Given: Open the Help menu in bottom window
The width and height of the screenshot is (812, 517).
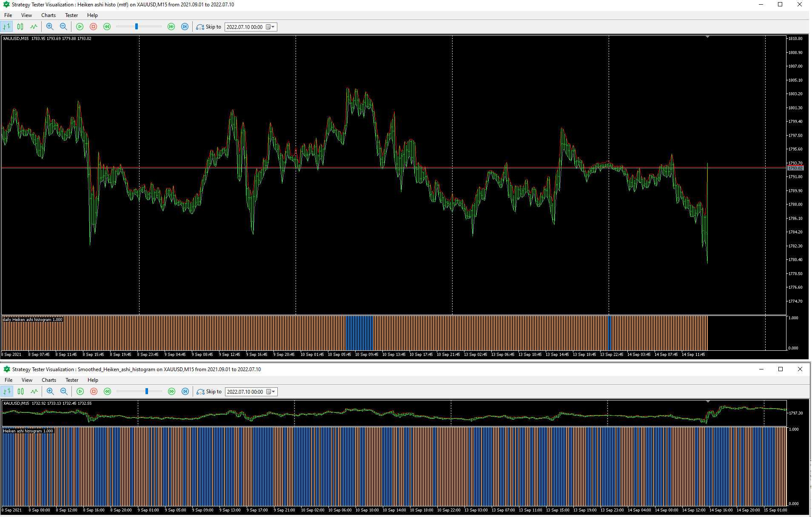Looking at the screenshot, I should (x=93, y=380).
